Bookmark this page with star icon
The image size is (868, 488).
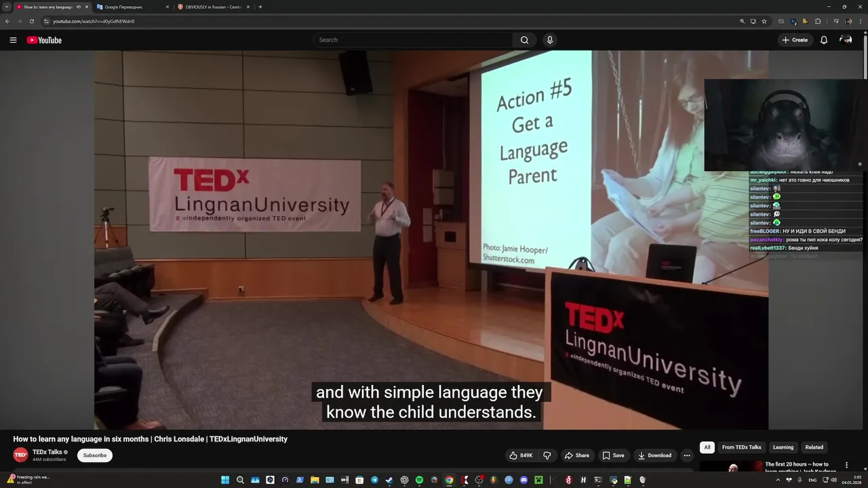[764, 21]
